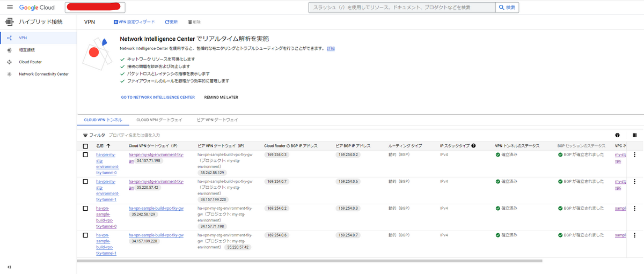Click REMIND ME LATER
Image resolution: width=644 pixels, height=274 pixels.
(221, 98)
